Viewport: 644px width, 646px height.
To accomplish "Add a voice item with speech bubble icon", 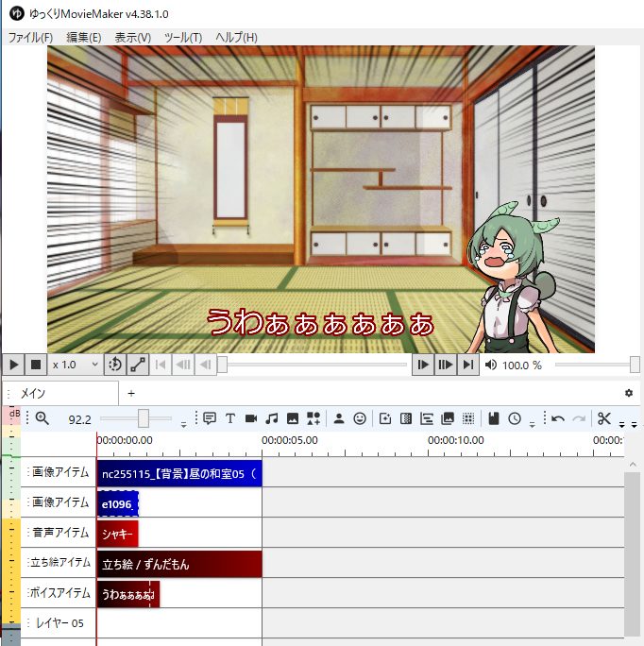I will [x=209, y=418].
